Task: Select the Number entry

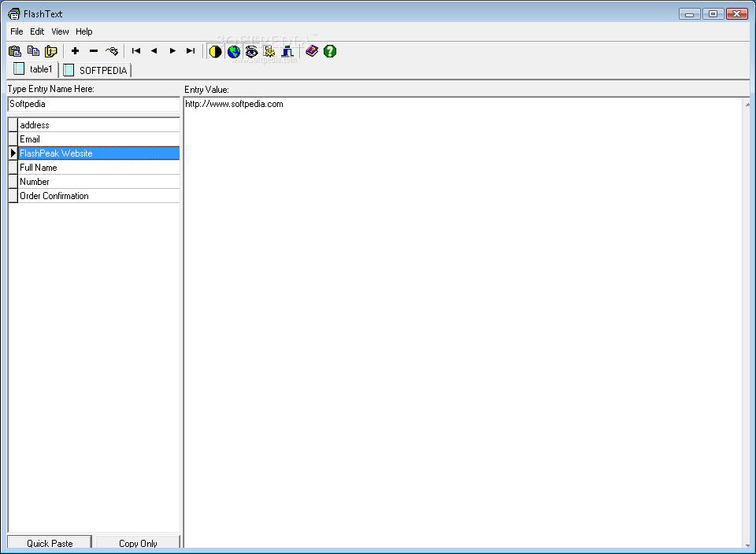Action: [x=99, y=182]
